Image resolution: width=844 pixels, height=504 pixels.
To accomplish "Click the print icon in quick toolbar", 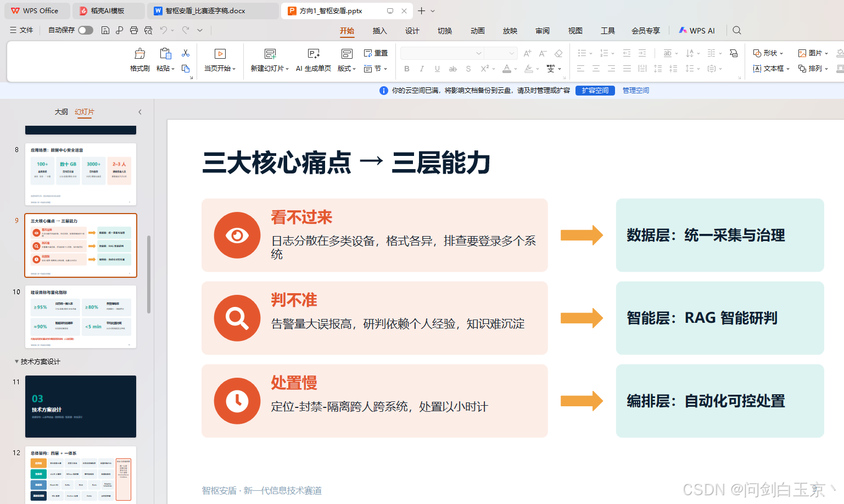I will tap(134, 30).
